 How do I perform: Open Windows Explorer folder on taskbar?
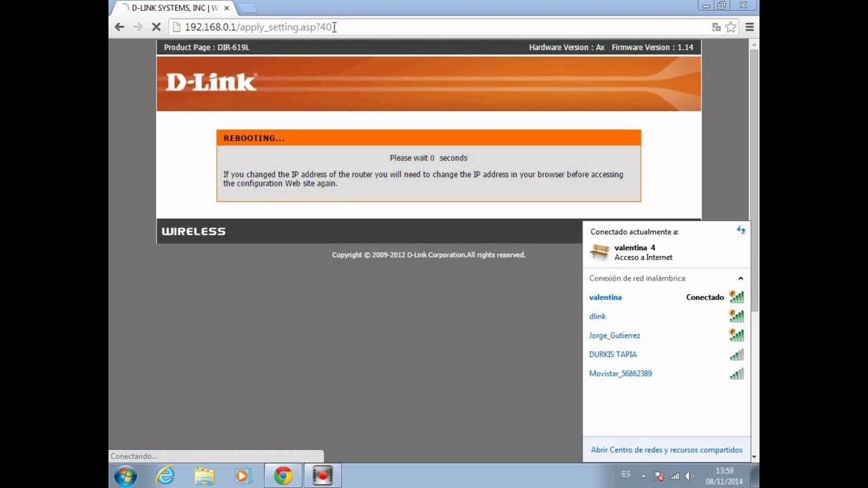[204, 476]
